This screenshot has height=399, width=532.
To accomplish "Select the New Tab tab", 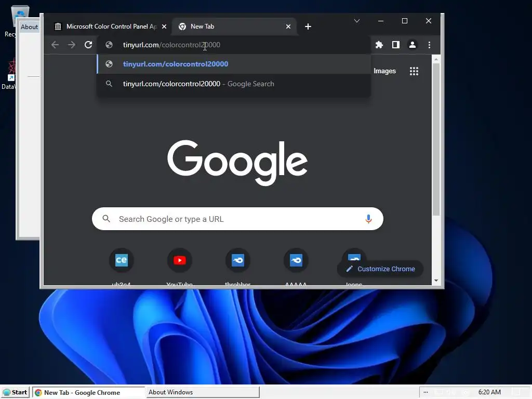I will 234,26.
